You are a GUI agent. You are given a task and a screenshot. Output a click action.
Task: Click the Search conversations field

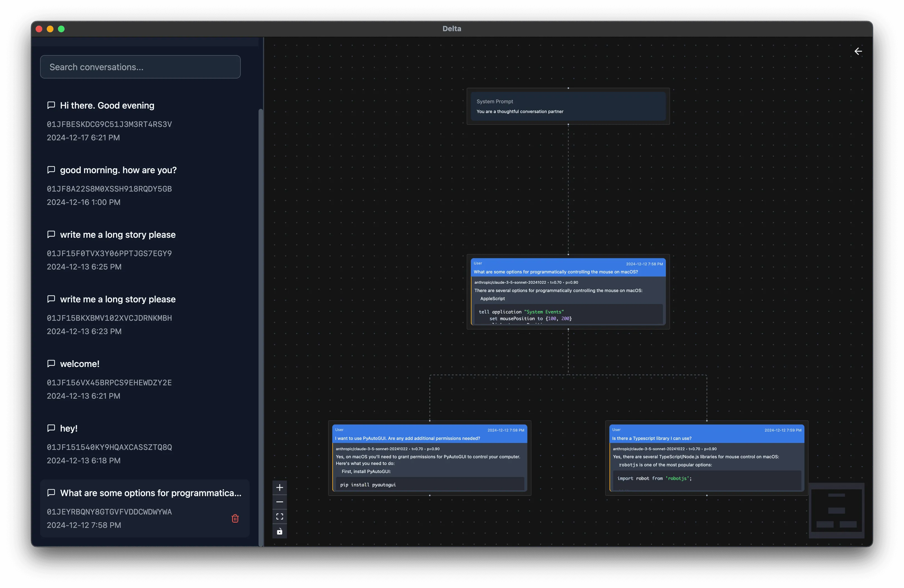tap(140, 67)
